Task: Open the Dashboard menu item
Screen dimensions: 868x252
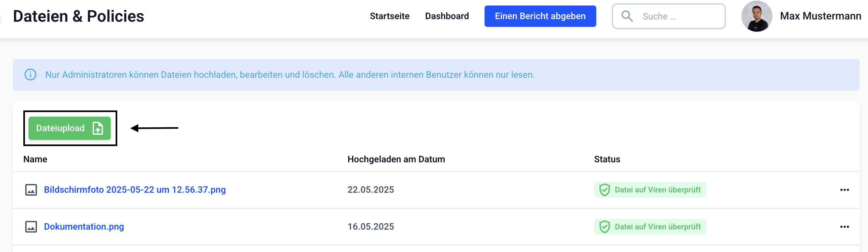Action: point(447,16)
